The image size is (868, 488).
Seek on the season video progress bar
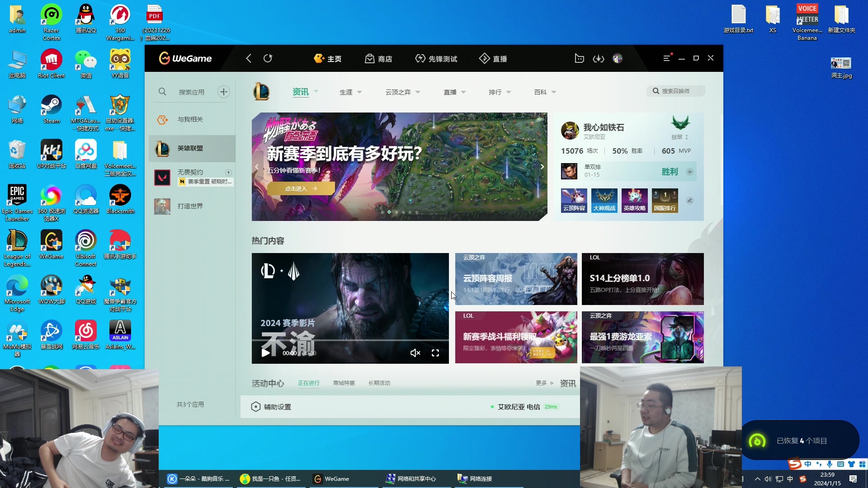point(350,340)
